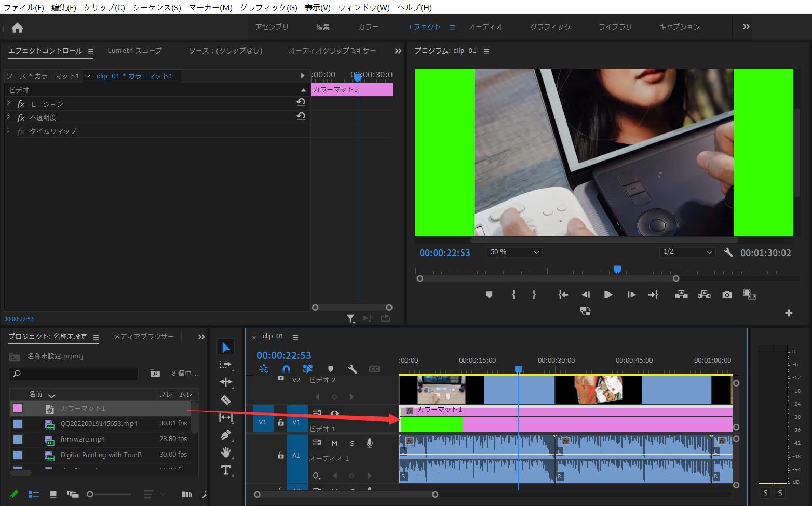Switch to the Hand tool

pyautogui.click(x=226, y=452)
